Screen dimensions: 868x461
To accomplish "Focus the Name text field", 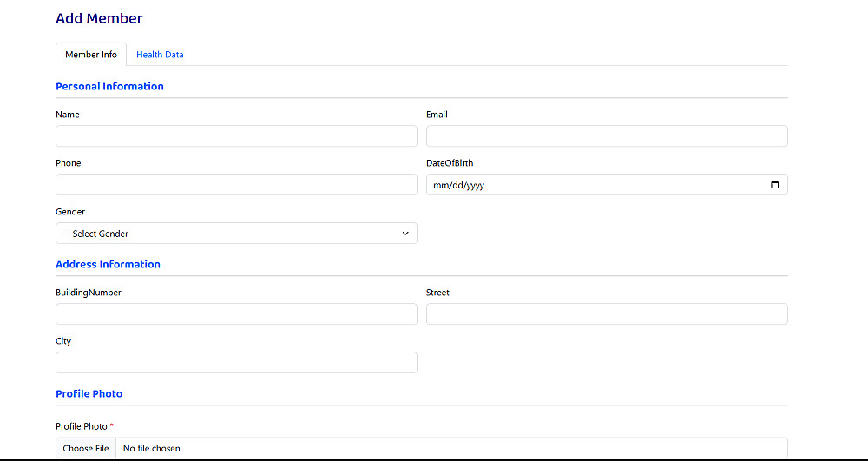I will [236, 136].
